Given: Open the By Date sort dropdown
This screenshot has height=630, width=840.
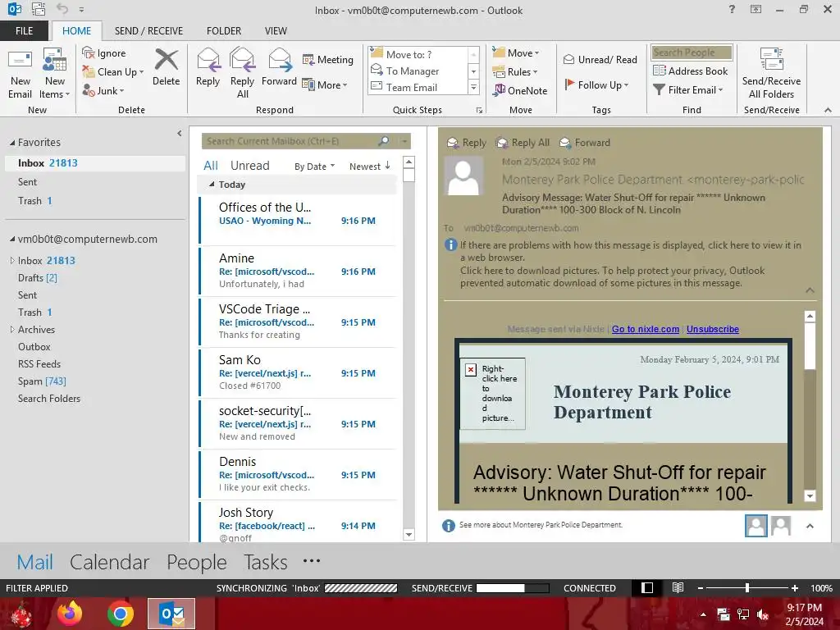Looking at the screenshot, I should tap(314, 166).
